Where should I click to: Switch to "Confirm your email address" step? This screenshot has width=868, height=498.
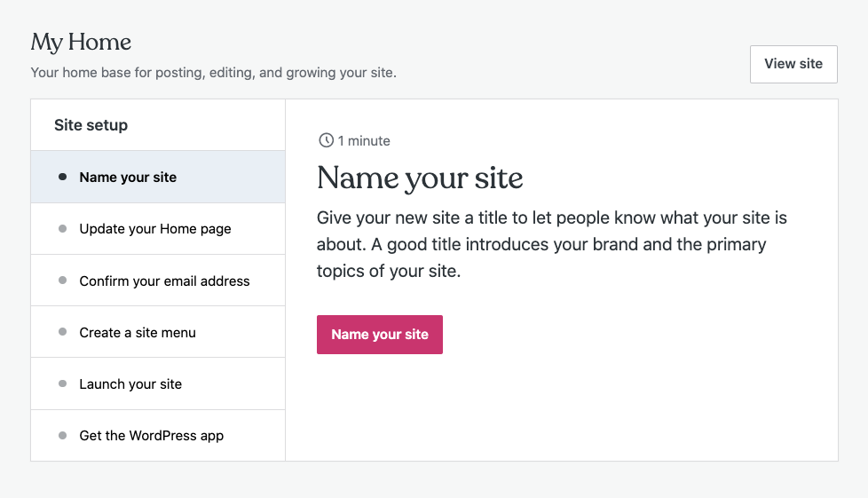click(164, 281)
